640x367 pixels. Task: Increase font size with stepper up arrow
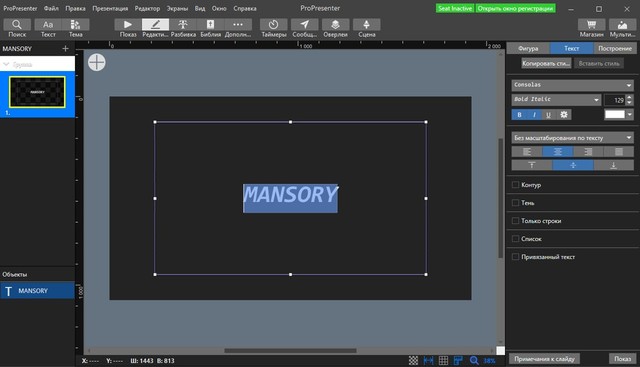tap(629, 97)
